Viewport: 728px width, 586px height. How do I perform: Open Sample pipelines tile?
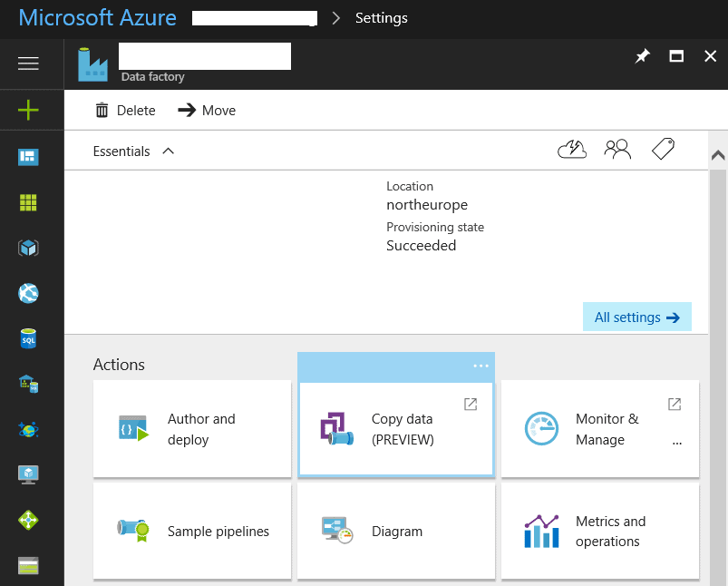(192, 532)
